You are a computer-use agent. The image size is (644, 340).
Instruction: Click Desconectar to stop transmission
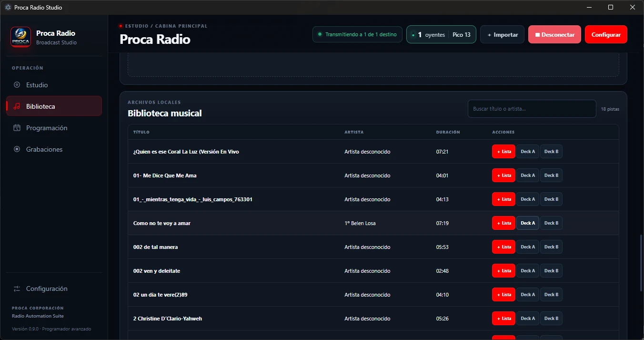(554, 34)
